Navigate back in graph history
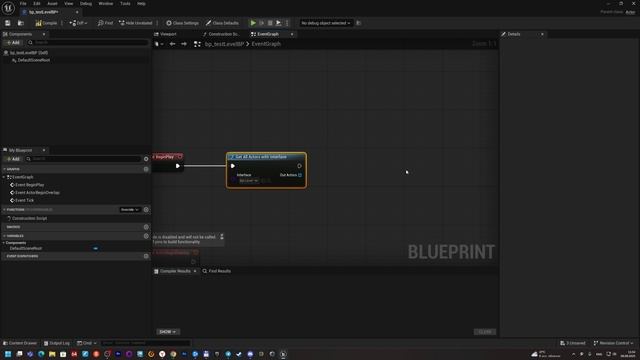This screenshot has width=640, height=360. point(173,44)
